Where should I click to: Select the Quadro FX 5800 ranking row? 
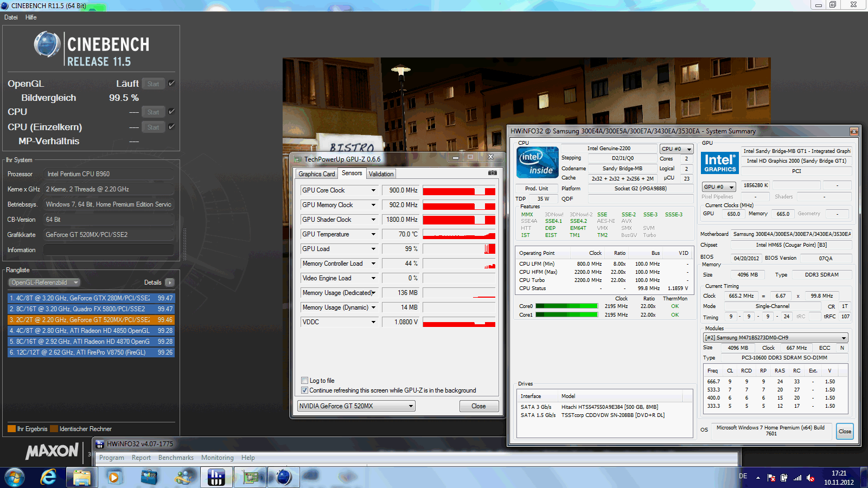(x=91, y=309)
